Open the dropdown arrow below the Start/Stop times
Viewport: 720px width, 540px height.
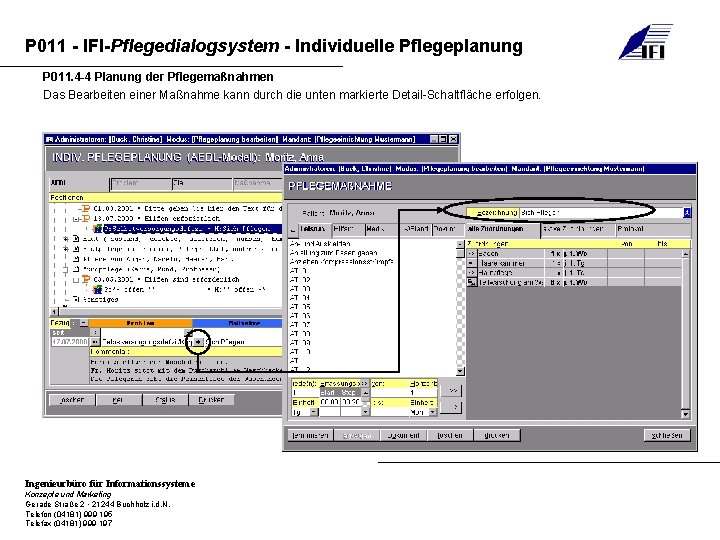pyautogui.click(x=366, y=412)
